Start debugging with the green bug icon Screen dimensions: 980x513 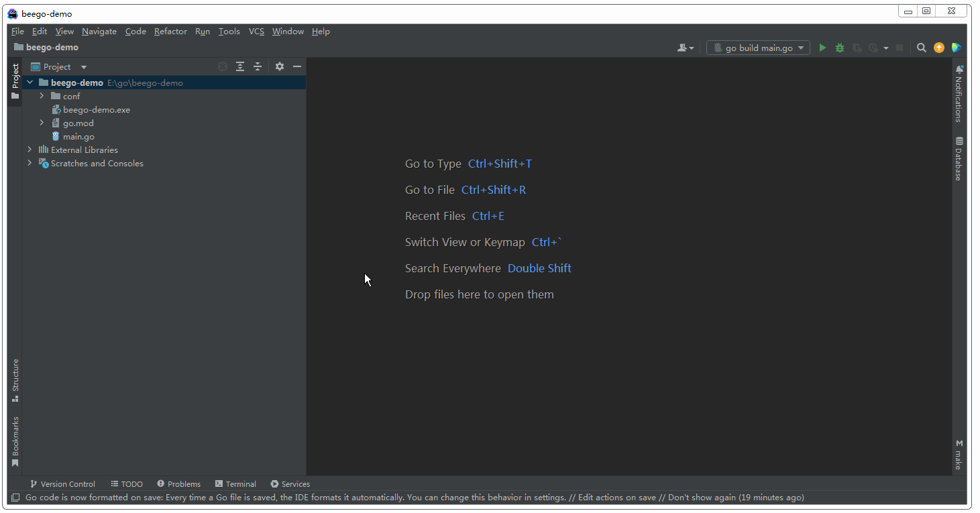pos(840,48)
